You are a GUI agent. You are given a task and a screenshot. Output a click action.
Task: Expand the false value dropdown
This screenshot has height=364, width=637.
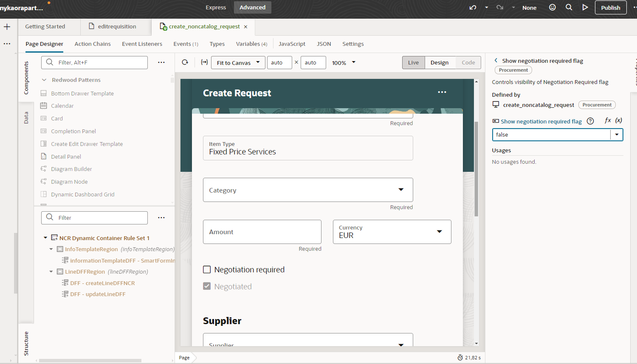[617, 135]
